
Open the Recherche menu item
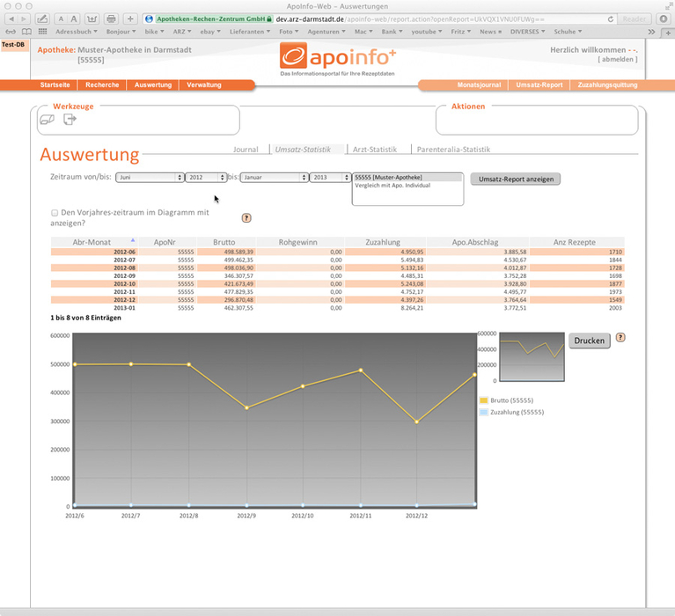click(102, 85)
